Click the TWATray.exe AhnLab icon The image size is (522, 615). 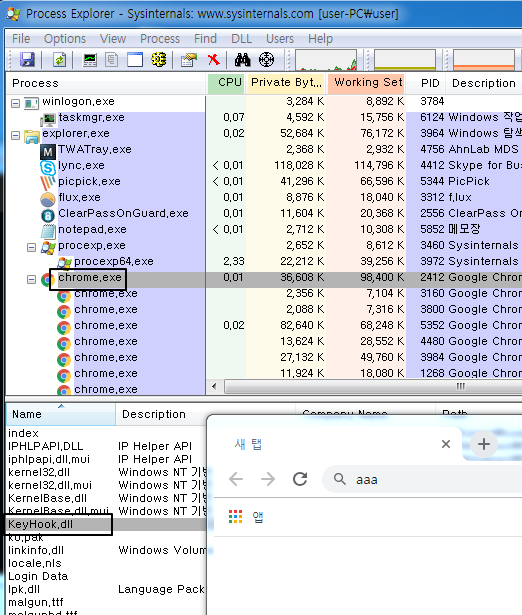pos(48,151)
